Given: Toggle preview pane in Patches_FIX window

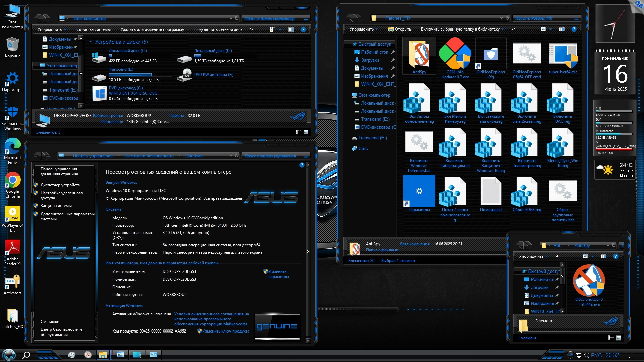Looking at the screenshot, I should (561, 29).
